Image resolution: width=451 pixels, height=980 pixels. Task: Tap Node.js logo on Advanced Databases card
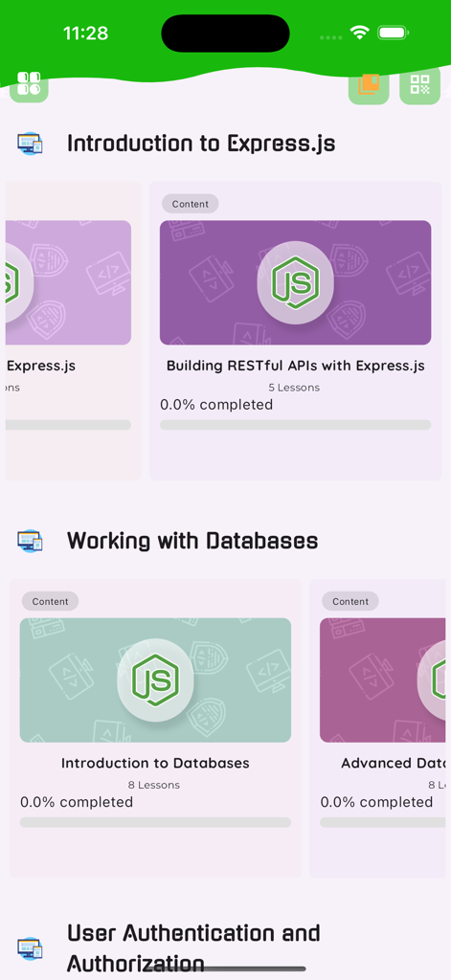click(434, 680)
